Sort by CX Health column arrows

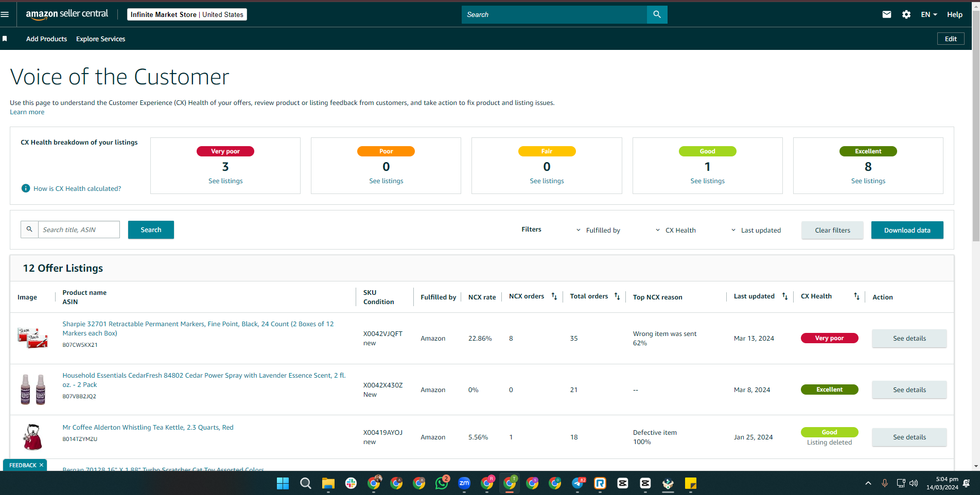tap(856, 296)
